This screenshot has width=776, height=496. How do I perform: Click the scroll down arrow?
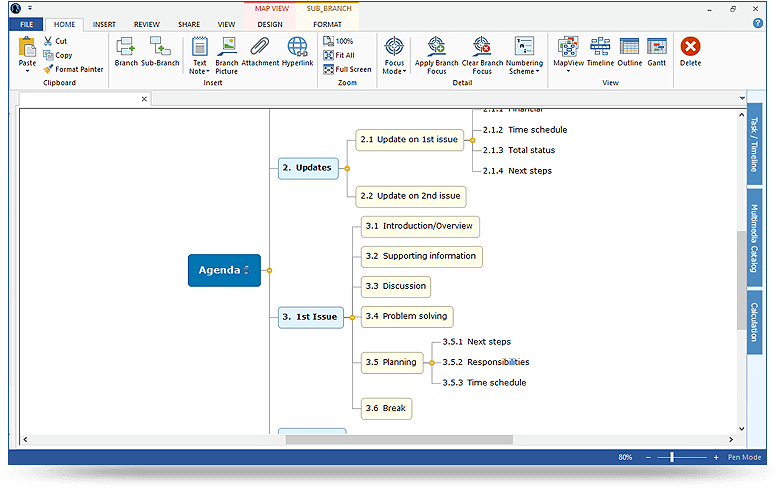click(x=741, y=429)
